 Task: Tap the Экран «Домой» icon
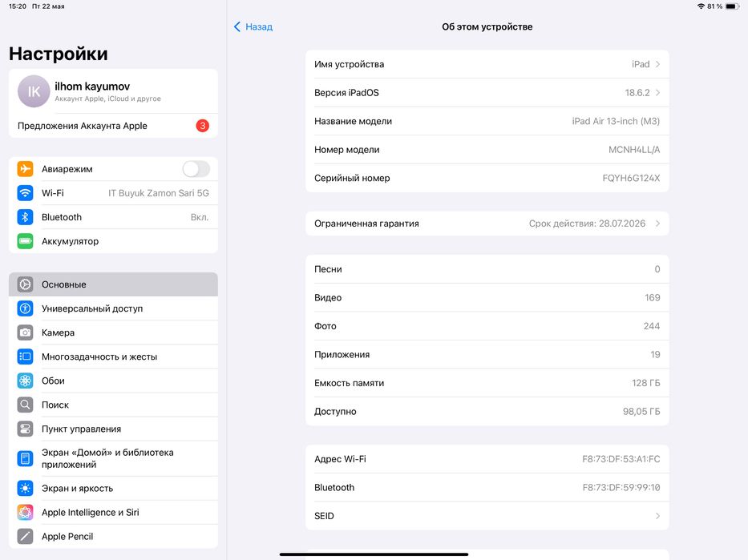click(26, 458)
